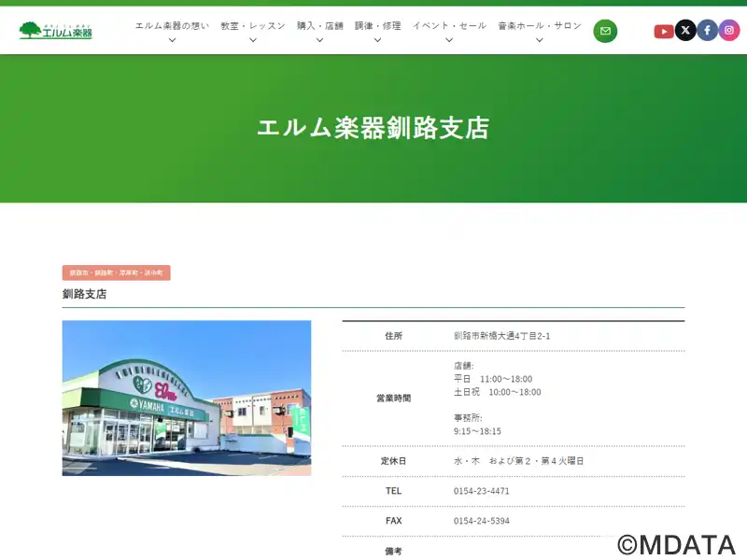
Task: Click the green mail contact icon
Action: (x=605, y=31)
